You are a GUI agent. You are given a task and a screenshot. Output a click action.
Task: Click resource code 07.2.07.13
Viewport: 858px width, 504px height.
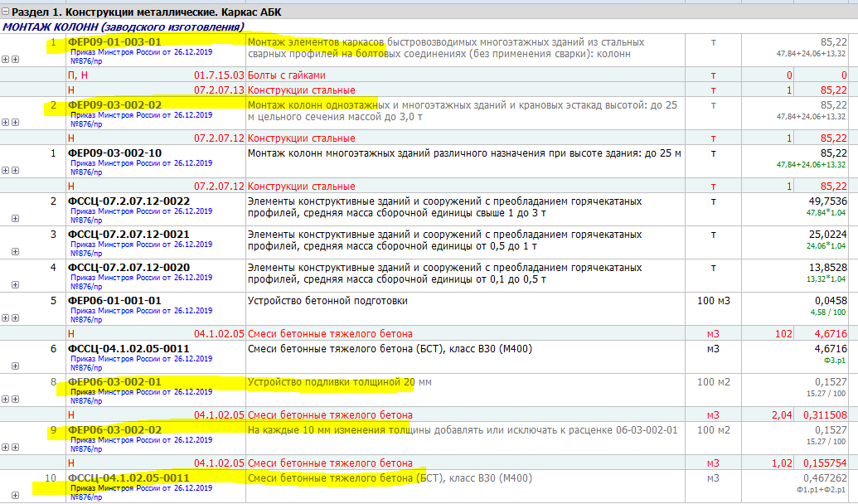tap(219, 90)
